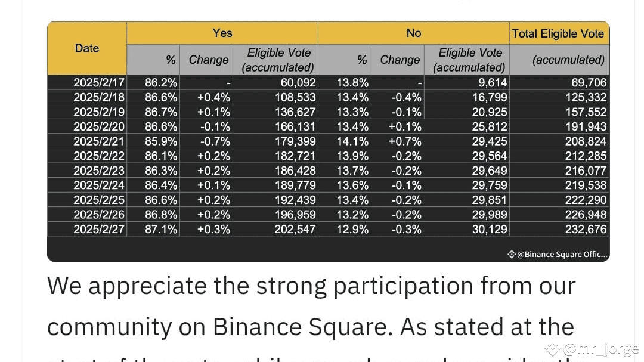This screenshot has height=362, width=644.
Task: Click the 2025/2/21 date cell
Action: [99, 141]
